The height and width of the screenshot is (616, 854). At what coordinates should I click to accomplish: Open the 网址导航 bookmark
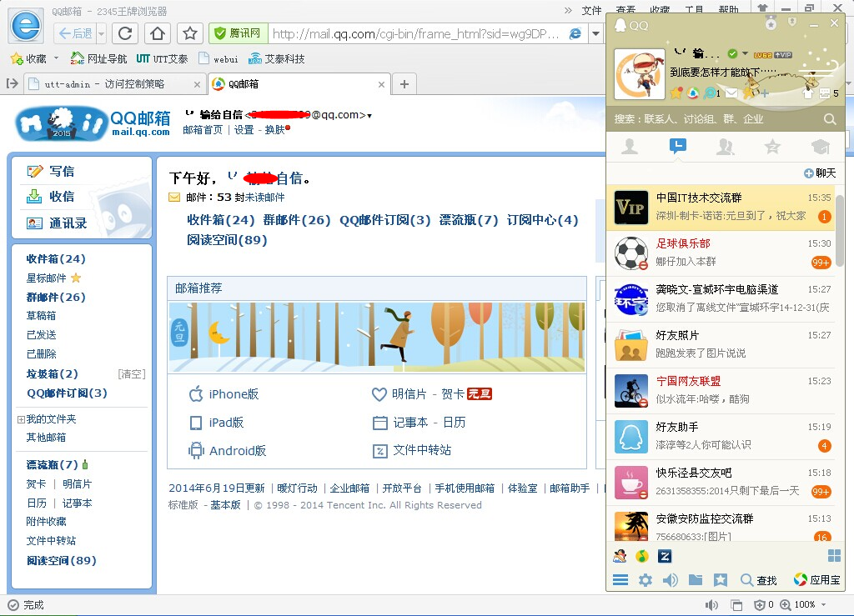click(99, 59)
